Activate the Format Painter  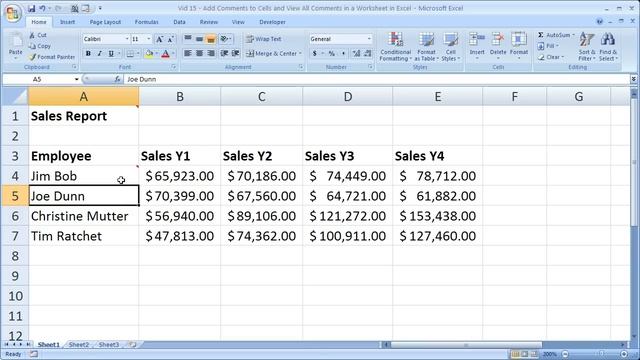pos(51,57)
